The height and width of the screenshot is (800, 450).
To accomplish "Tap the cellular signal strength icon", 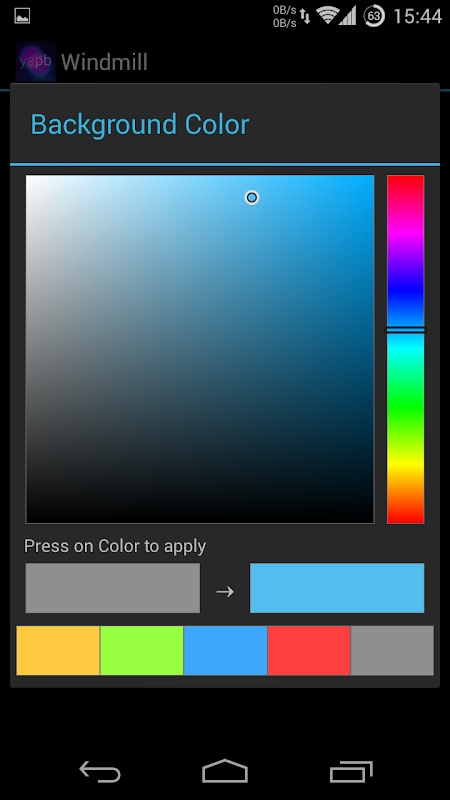I will 347,16.
